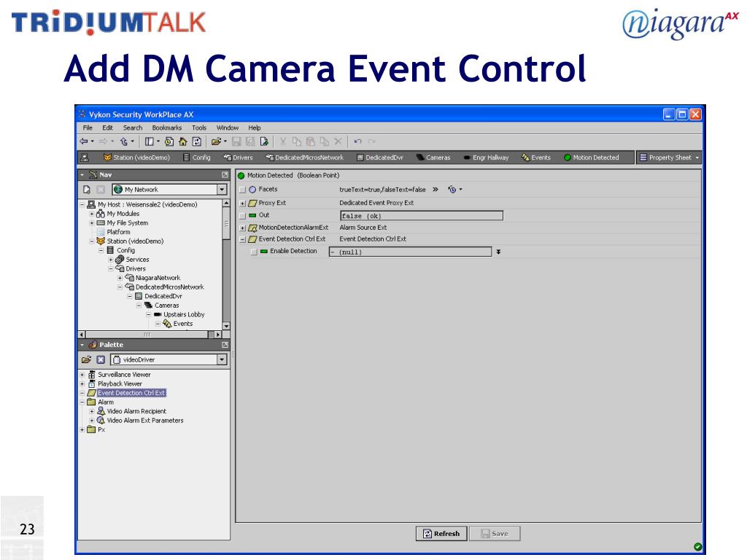
Task: Click the Out false (ok) value field
Action: click(422, 216)
